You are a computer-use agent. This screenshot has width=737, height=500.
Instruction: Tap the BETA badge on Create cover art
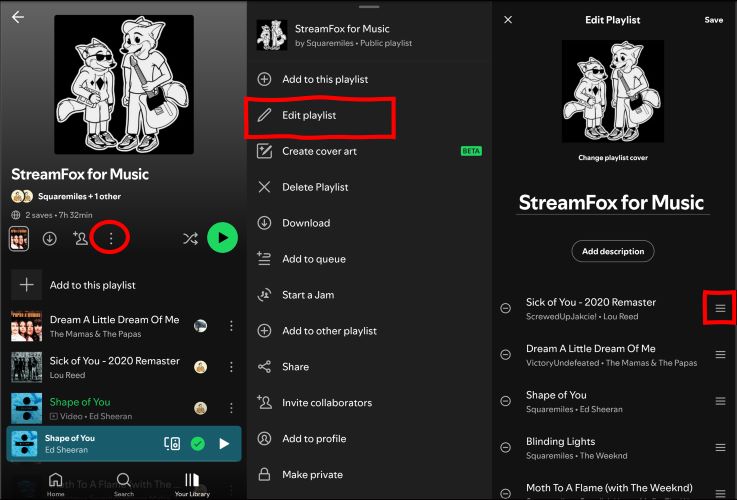[471, 151]
